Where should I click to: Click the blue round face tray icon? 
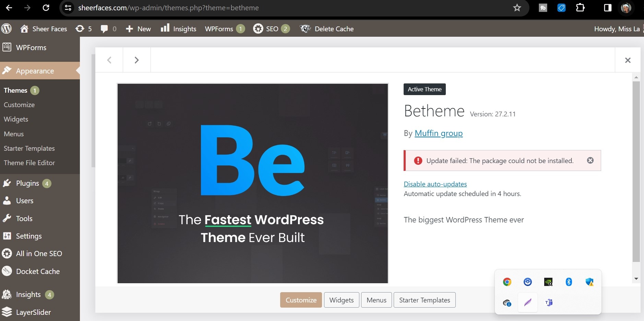(528, 282)
